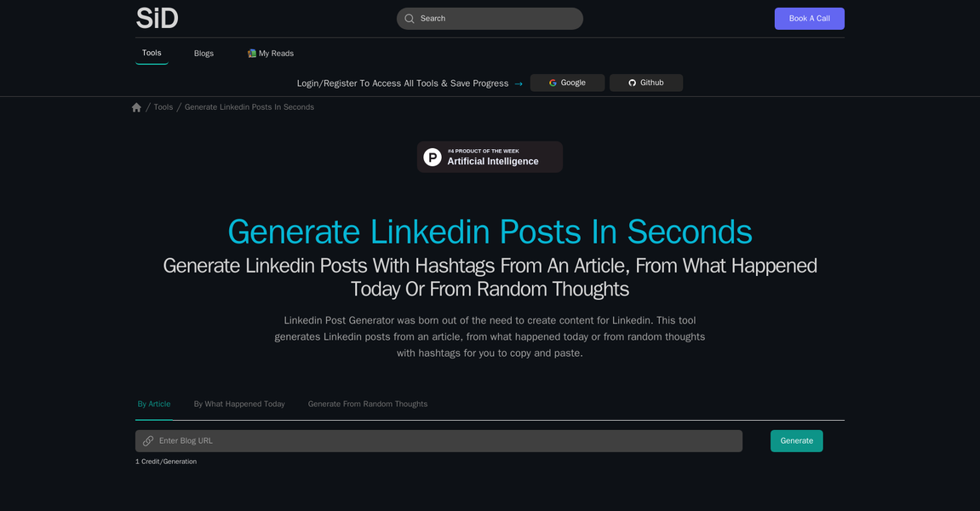
Task: Click the home icon in the breadcrumb
Action: (x=136, y=106)
